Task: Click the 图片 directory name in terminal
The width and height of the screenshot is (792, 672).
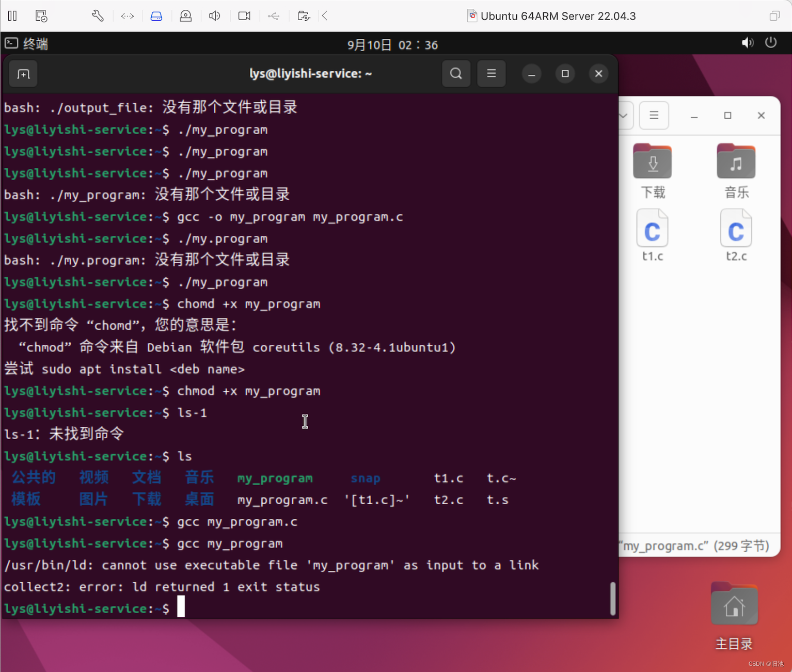Action: [93, 499]
